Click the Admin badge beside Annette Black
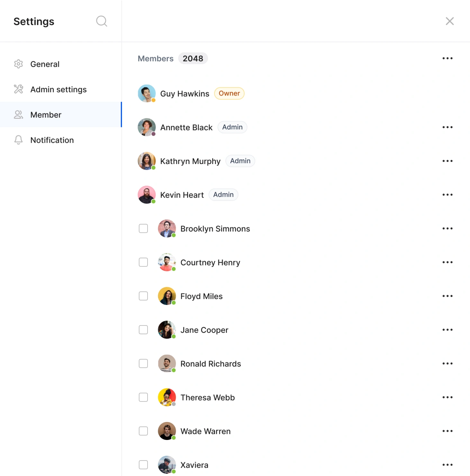The image size is (470, 476). tap(232, 127)
